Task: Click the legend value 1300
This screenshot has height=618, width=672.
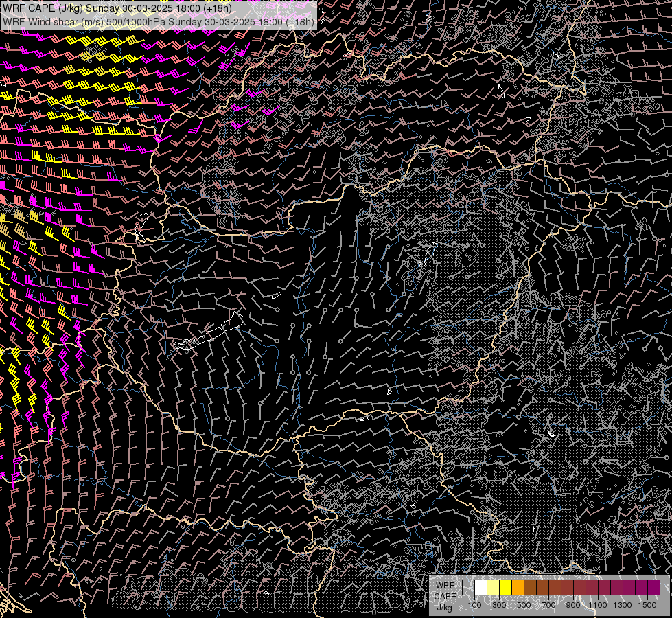Action: [x=623, y=605]
